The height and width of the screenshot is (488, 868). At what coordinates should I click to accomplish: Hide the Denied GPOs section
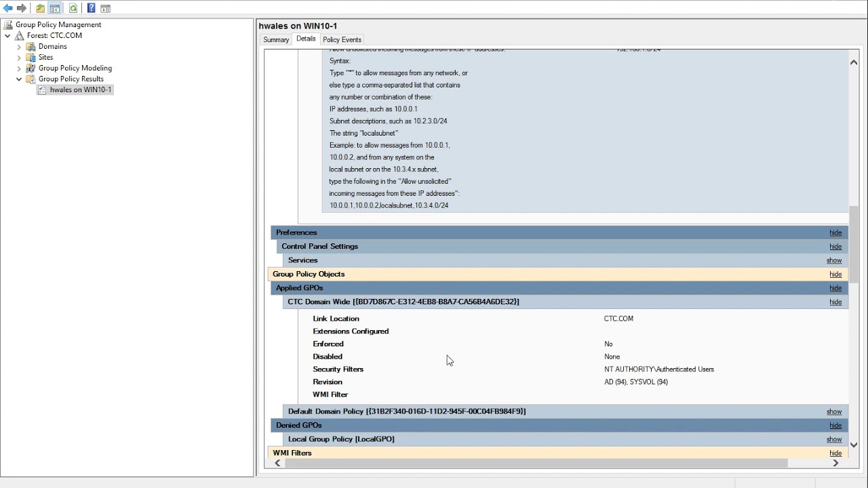835,426
